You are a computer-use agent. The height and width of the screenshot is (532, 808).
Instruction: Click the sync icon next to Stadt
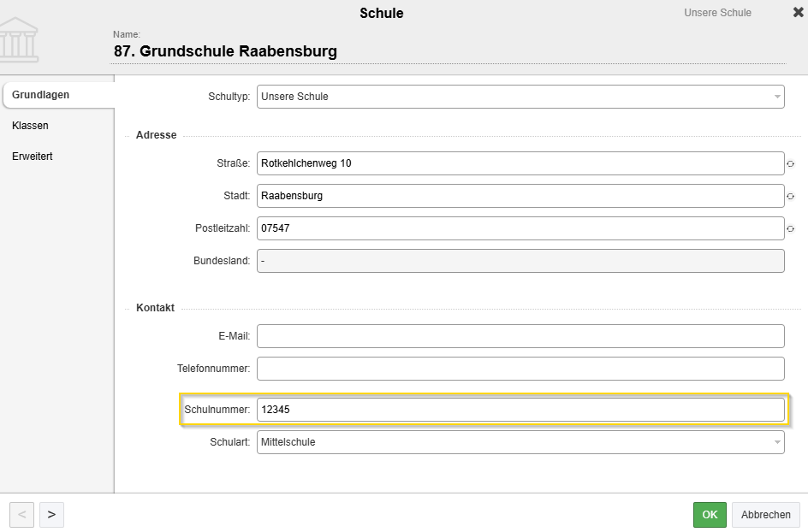(x=790, y=196)
